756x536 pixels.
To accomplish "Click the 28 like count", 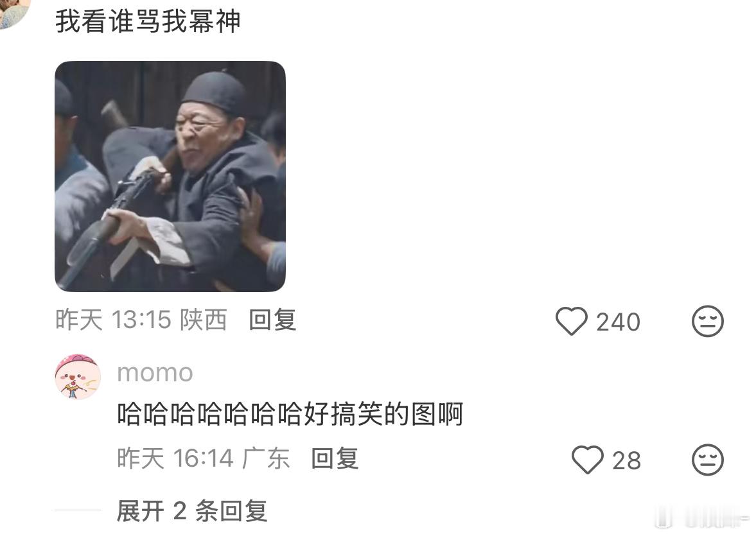I will pyautogui.click(x=626, y=460).
